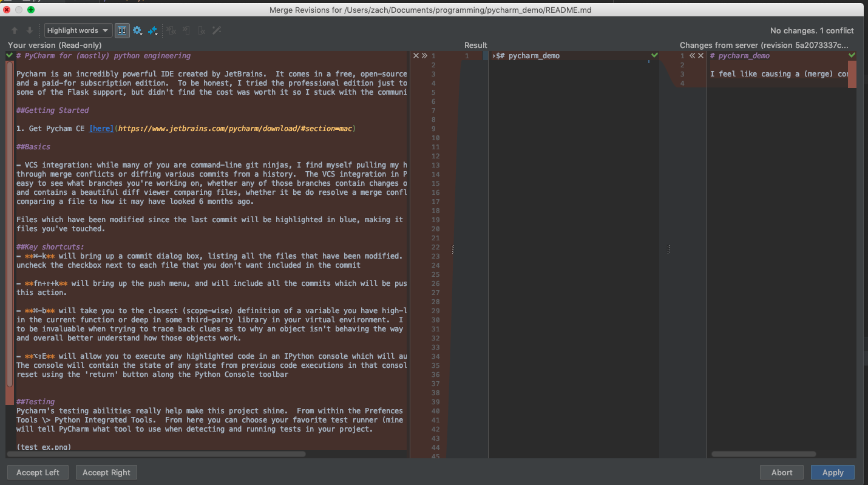Image resolution: width=868 pixels, height=485 pixels.
Task: Click line number 45 in left gutter
Action: pos(435,456)
